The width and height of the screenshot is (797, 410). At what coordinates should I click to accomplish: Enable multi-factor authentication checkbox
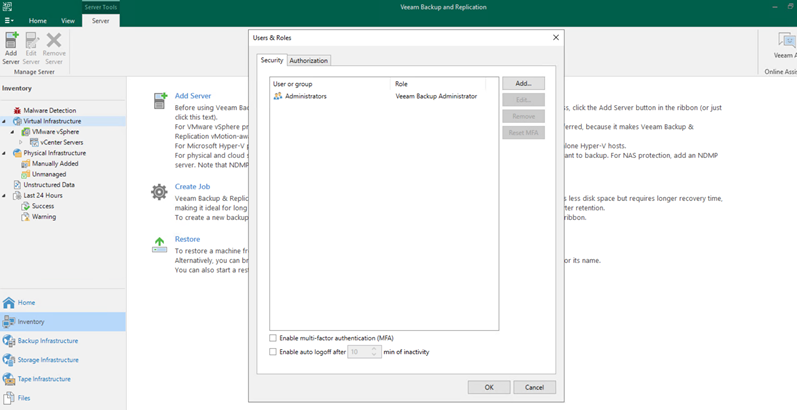tap(273, 339)
